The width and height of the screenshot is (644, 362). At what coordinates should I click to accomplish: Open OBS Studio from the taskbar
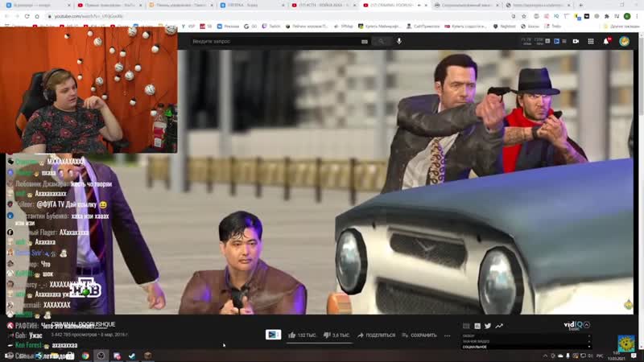click(101, 356)
